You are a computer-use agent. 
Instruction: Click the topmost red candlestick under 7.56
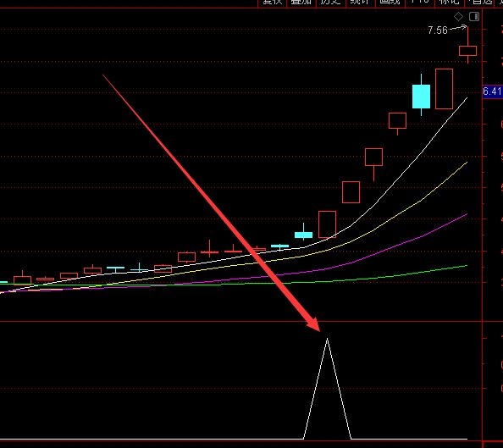point(467,51)
